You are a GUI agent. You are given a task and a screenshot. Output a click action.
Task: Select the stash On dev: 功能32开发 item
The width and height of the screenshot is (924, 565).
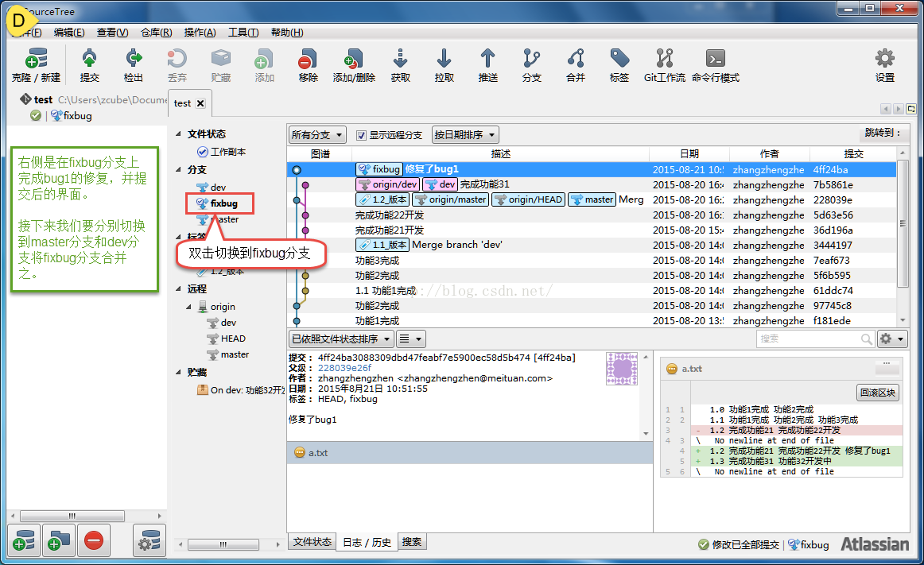pyautogui.click(x=242, y=390)
